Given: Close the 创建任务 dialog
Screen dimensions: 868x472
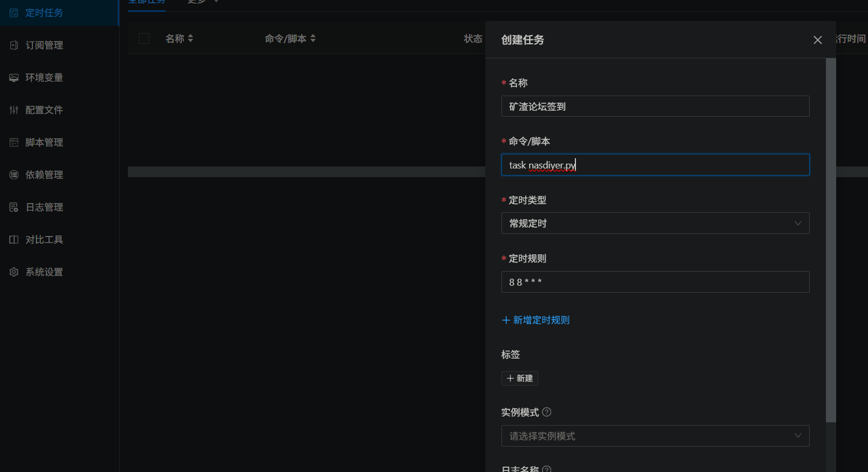Looking at the screenshot, I should pyautogui.click(x=817, y=40).
